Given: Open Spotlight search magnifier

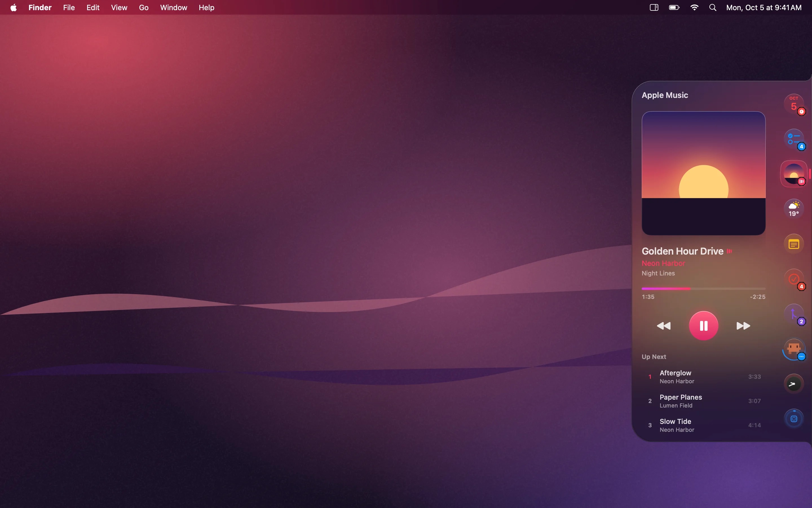Looking at the screenshot, I should tap(713, 7).
